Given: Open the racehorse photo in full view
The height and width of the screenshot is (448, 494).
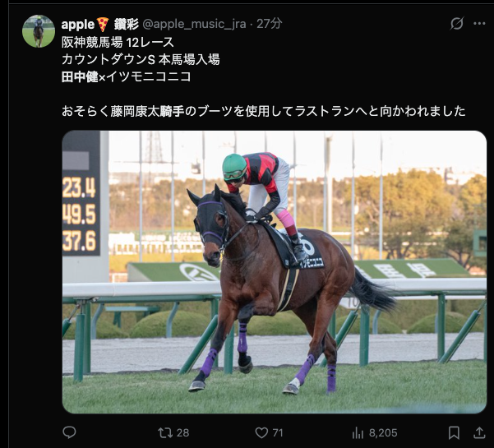Looking at the screenshot, I should 275,272.
